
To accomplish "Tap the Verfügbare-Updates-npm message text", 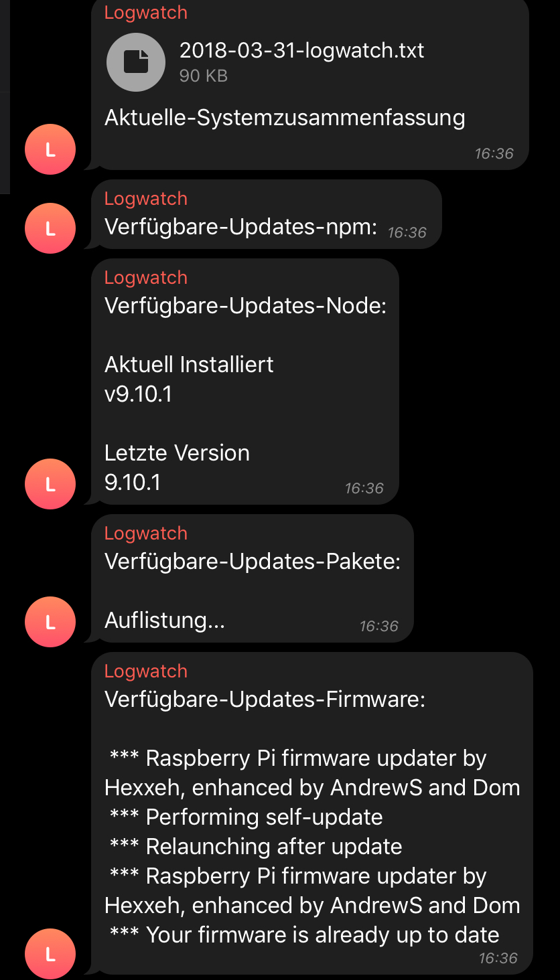I will (x=241, y=228).
